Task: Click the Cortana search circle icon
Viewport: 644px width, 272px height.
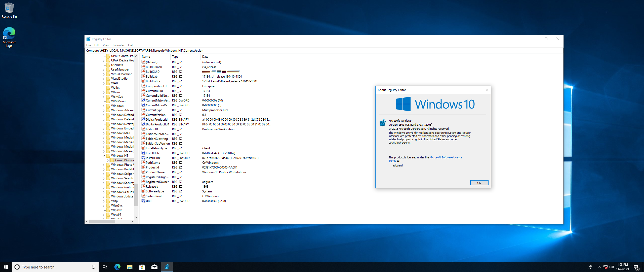Action: (17, 267)
